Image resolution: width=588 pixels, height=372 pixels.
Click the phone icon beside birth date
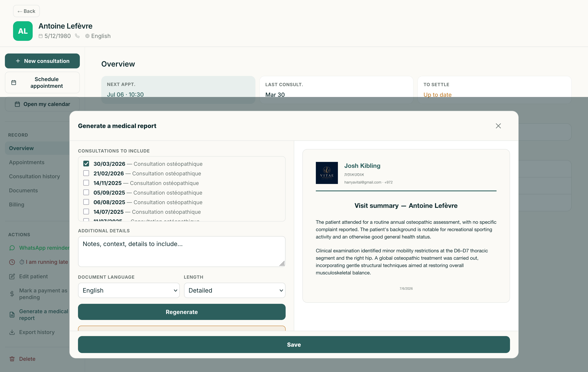click(77, 36)
